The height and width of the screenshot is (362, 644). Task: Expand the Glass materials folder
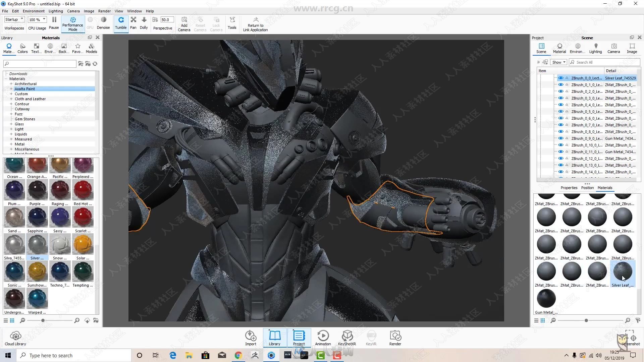(x=11, y=124)
